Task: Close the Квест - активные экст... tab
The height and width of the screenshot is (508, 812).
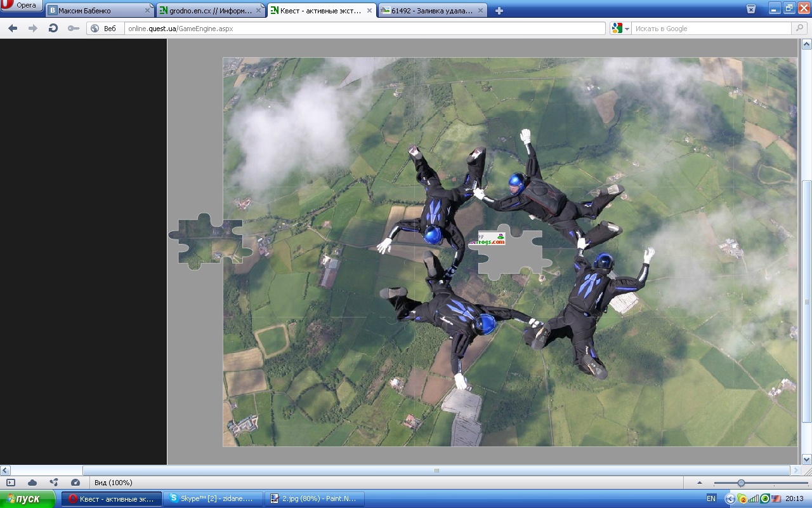Action: (x=369, y=11)
